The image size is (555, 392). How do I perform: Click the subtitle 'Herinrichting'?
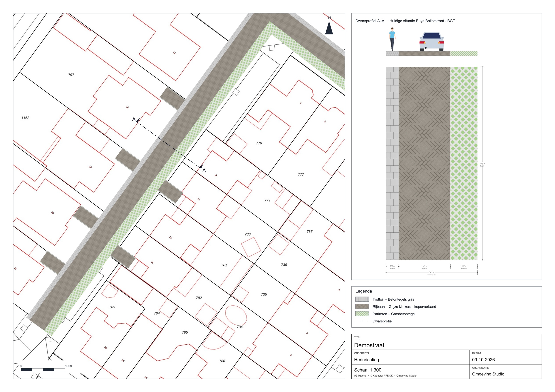(x=366, y=360)
